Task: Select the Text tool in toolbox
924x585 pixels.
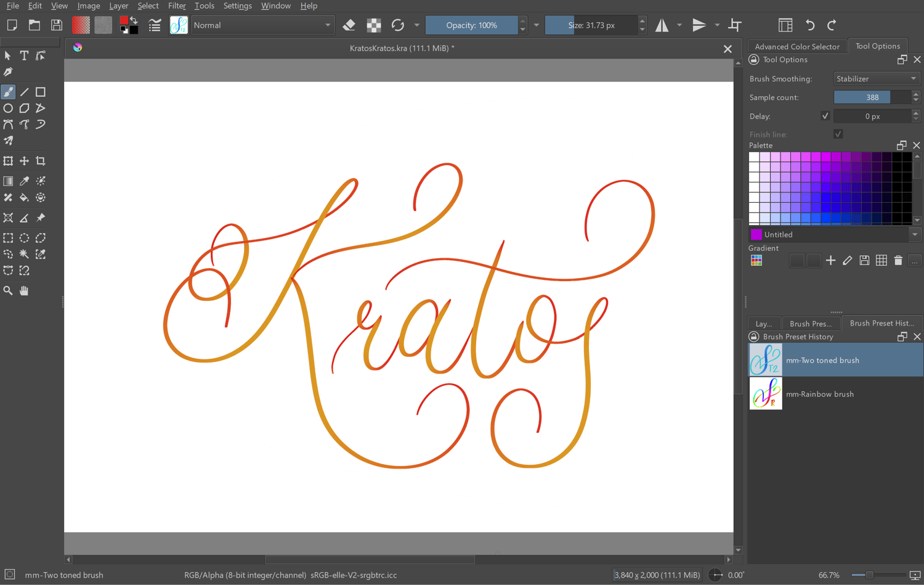Action: (24, 55)
